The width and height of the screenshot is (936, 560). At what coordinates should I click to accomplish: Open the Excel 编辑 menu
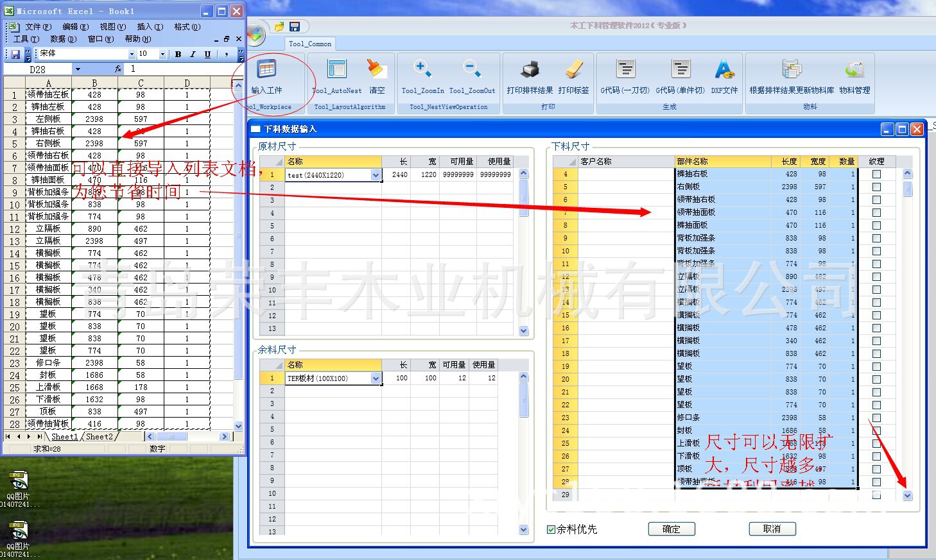coord(75,27)
